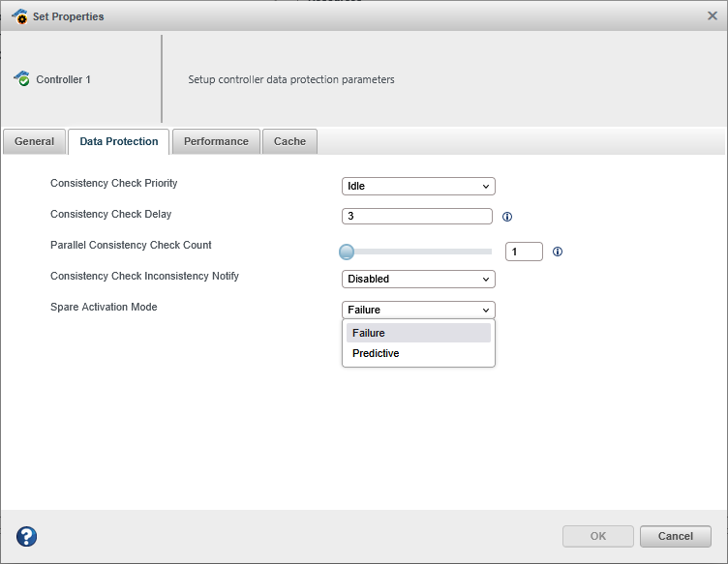Switch to the General tab
This screenshot has height=564, width=728.
coord(35,141)
